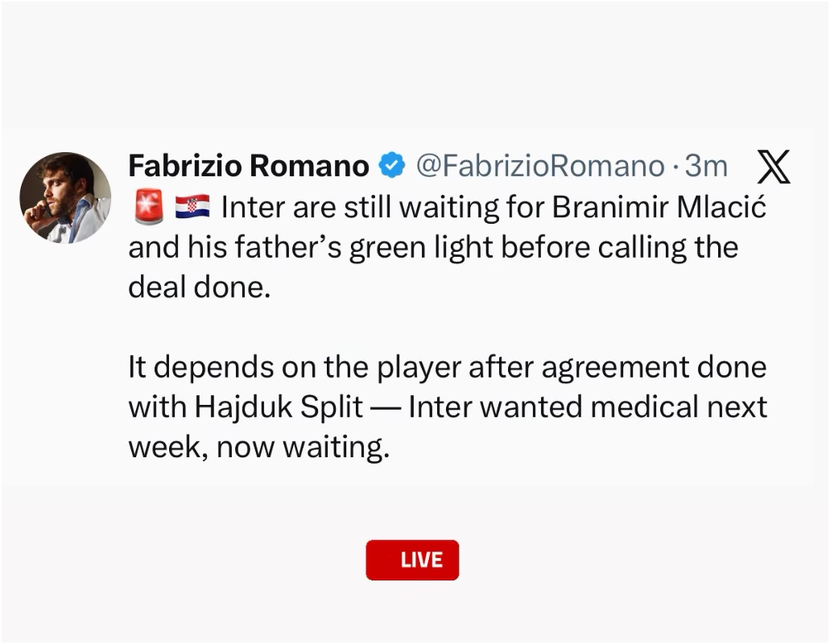Click the words "before calling the"
Screen dimensions: 830x644
619,247
